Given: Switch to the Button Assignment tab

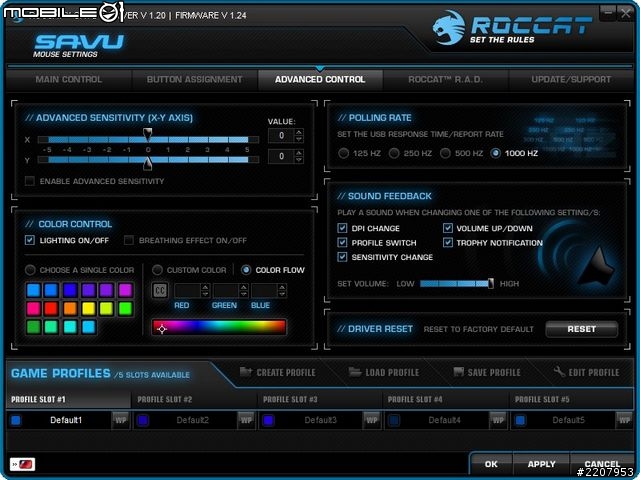Looking at the screenshot, I should [x=194, y=80].
